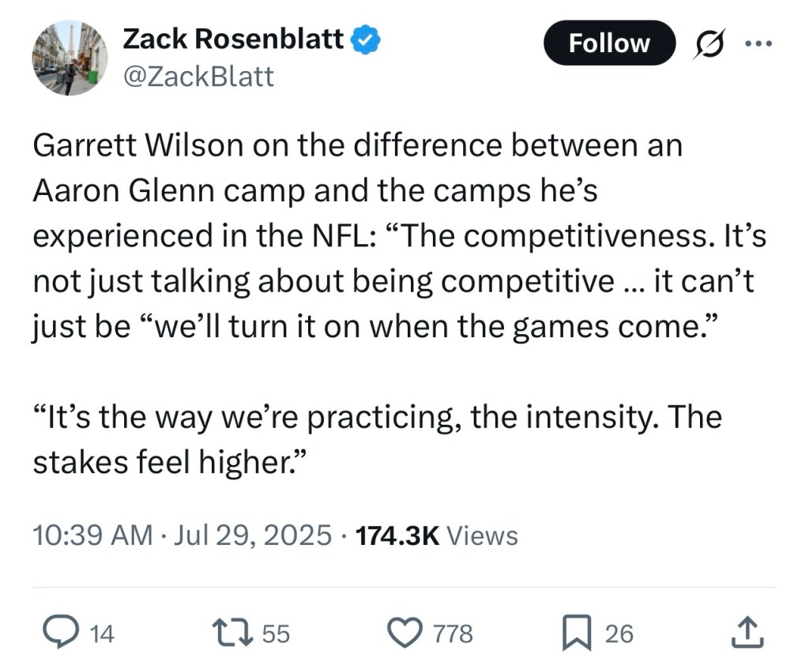
Task: Click the reply count 14
Action: pyautogui.click(x=103, y=633)
